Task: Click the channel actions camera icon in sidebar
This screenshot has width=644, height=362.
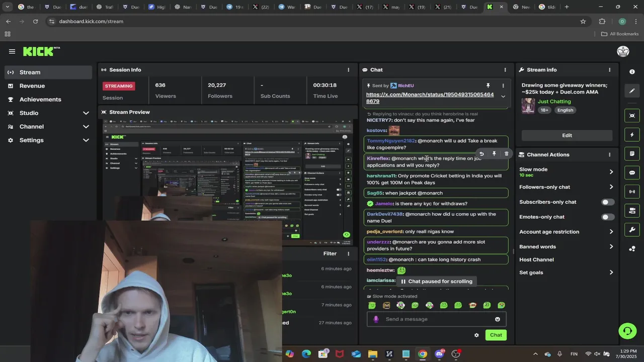Action: click(632, 211)
